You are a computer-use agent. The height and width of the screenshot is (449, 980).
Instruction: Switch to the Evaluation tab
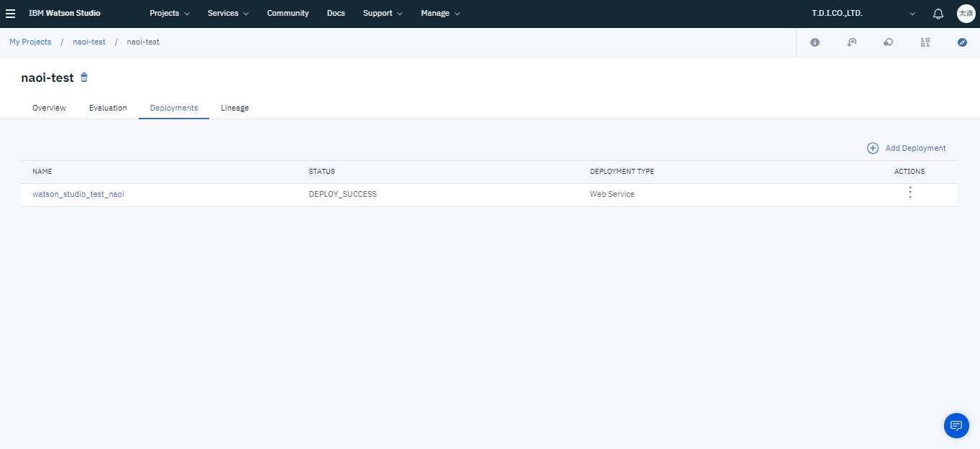108,108
